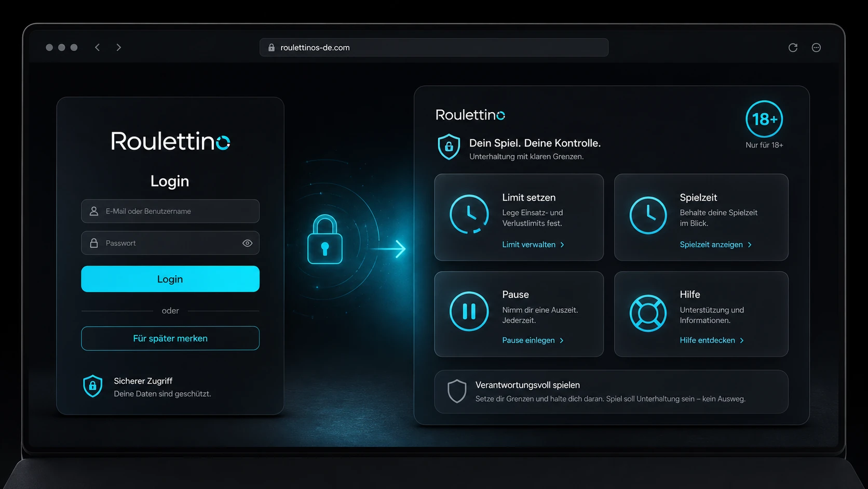Screen dimensions: 868x489
Task: Click the Behalte deine Spielzeit im Blick text
Action: coord(718,218)
